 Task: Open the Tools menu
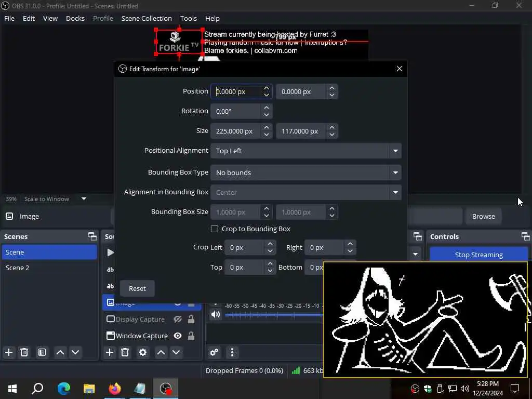click(x=188, y=18)
